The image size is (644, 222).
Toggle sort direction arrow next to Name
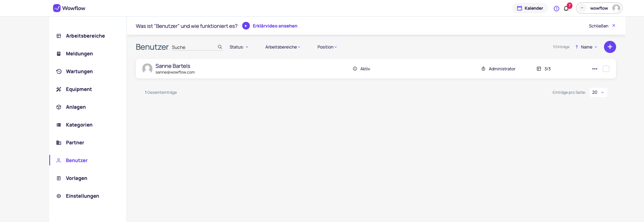coord(576,47)
